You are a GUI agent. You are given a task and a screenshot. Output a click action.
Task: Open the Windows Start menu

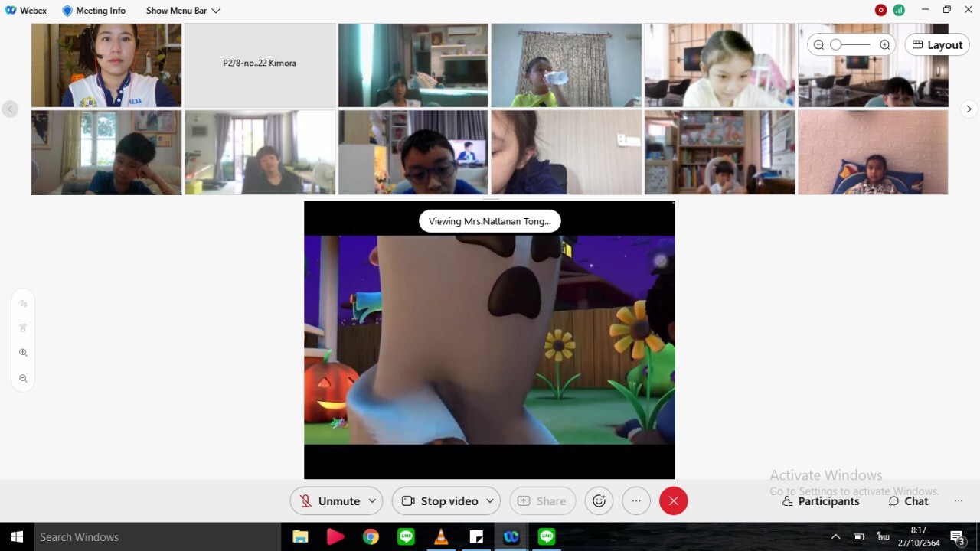(x=17, y=536)
